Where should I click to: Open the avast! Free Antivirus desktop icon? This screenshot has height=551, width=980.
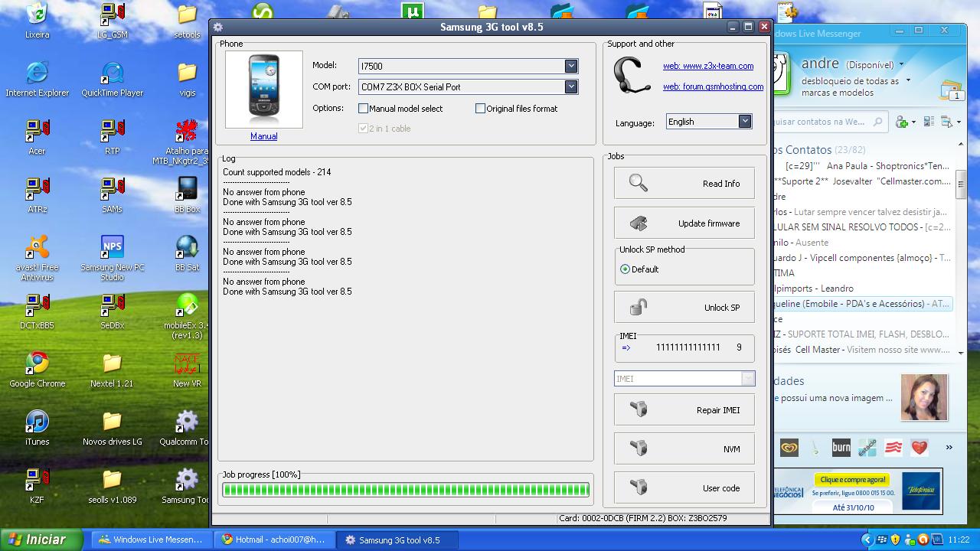click(37, 258)
